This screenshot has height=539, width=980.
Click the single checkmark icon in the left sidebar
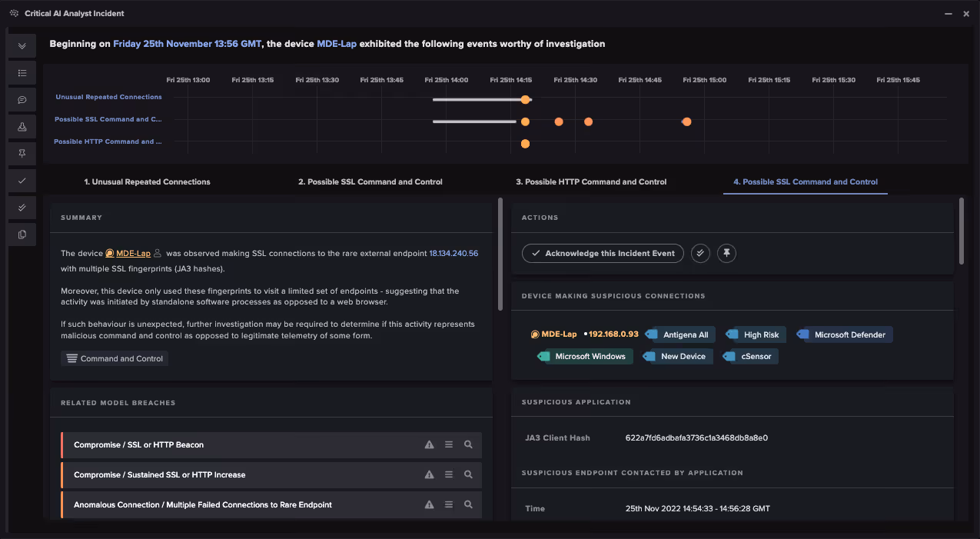click(x=22, y=181)
